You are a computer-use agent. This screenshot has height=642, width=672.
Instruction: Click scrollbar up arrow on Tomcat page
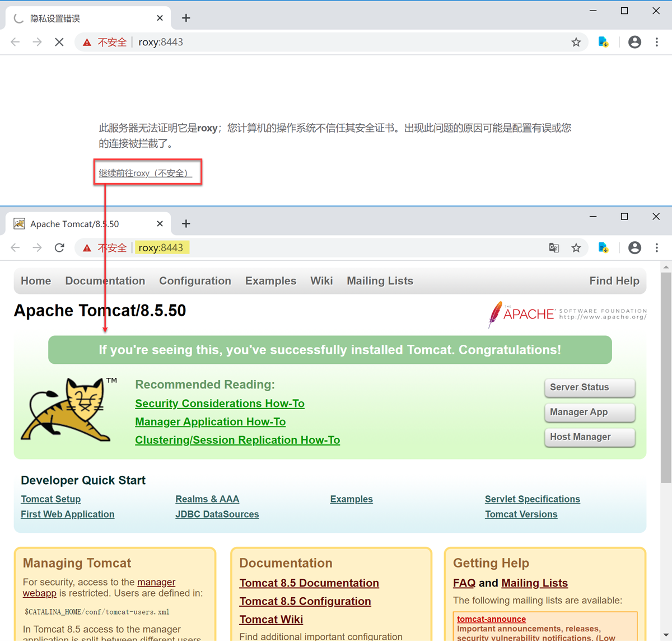click(666, 267)
